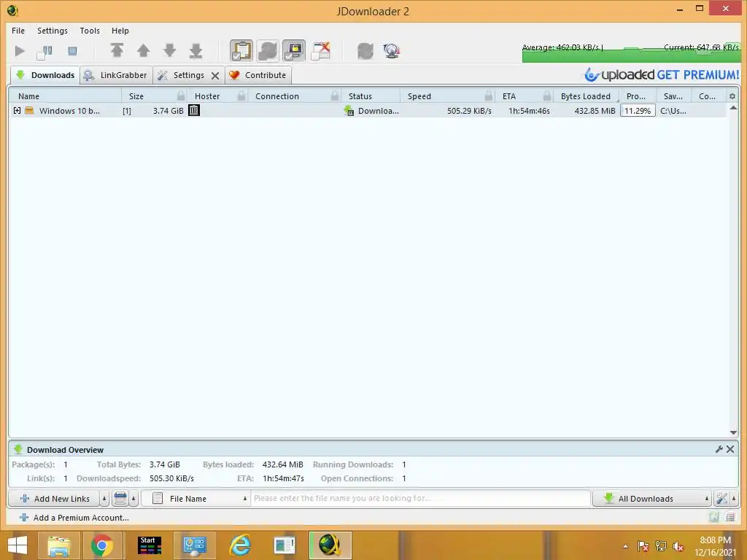
Task: Toggle lock on Speed column
Action: [x=488, y=96]
